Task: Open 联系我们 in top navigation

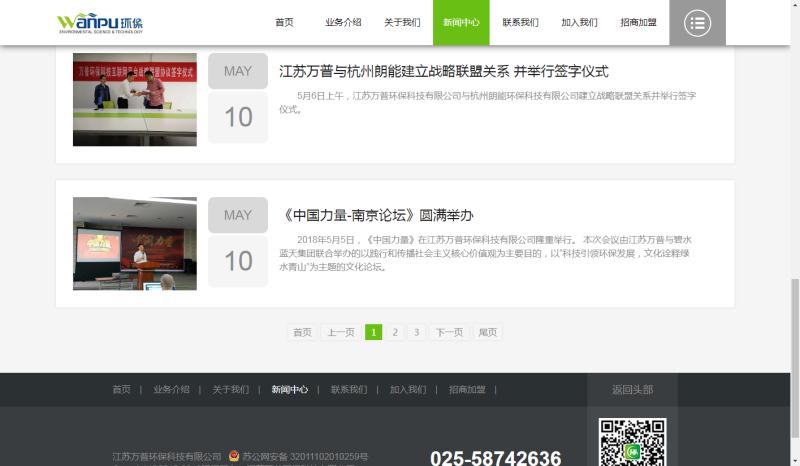Action: pos(520,22)
